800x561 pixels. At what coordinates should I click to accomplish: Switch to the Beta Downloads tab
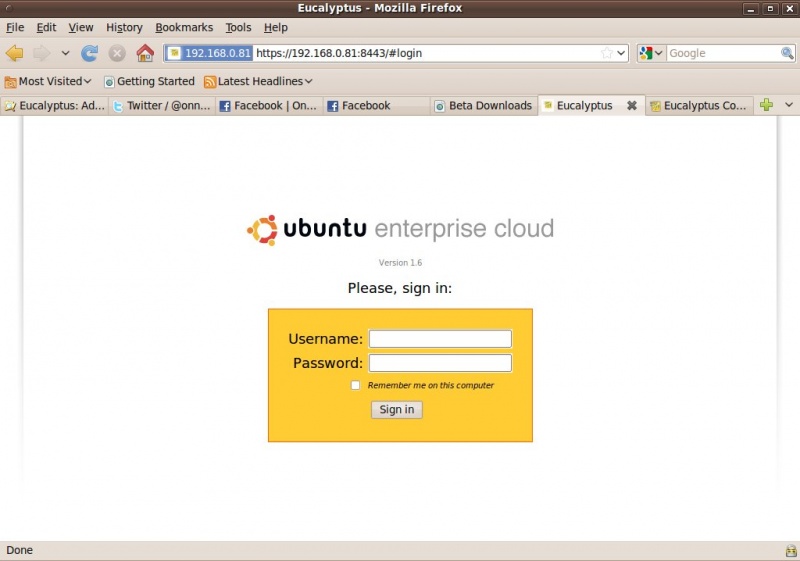[x=484, y=105]
